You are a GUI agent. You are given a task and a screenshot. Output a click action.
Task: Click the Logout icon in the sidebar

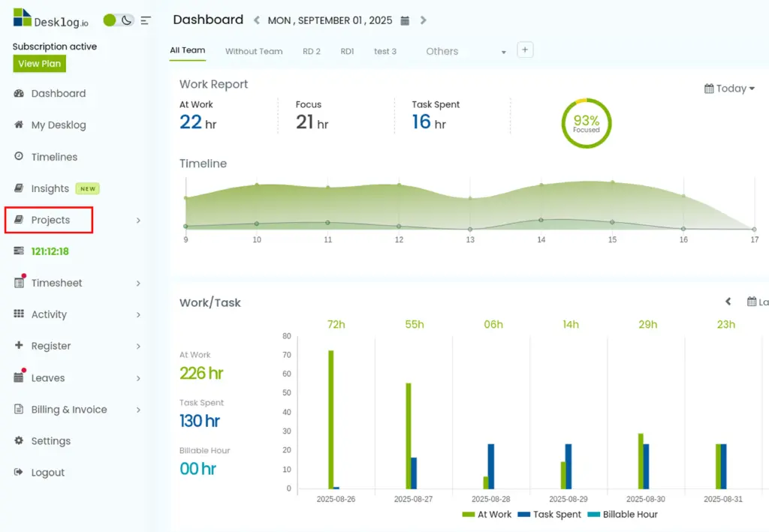click(19, 472)
